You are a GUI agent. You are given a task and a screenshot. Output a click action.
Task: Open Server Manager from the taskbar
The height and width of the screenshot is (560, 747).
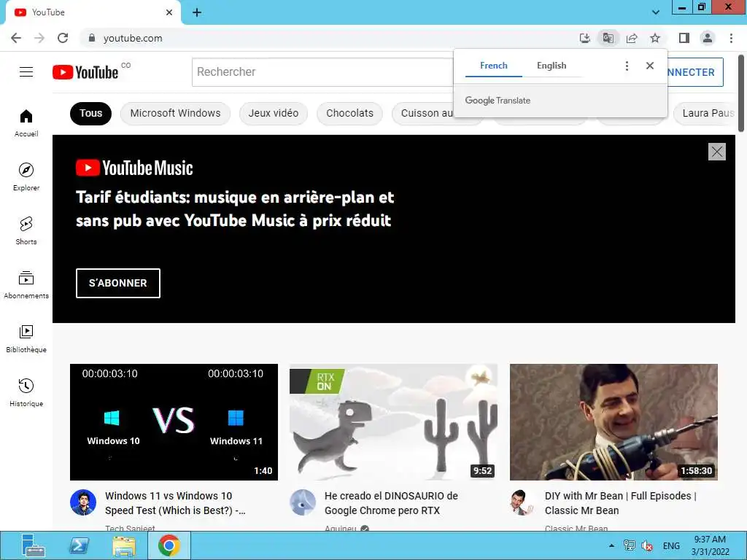pyautogui.click(x=34, y=545)
